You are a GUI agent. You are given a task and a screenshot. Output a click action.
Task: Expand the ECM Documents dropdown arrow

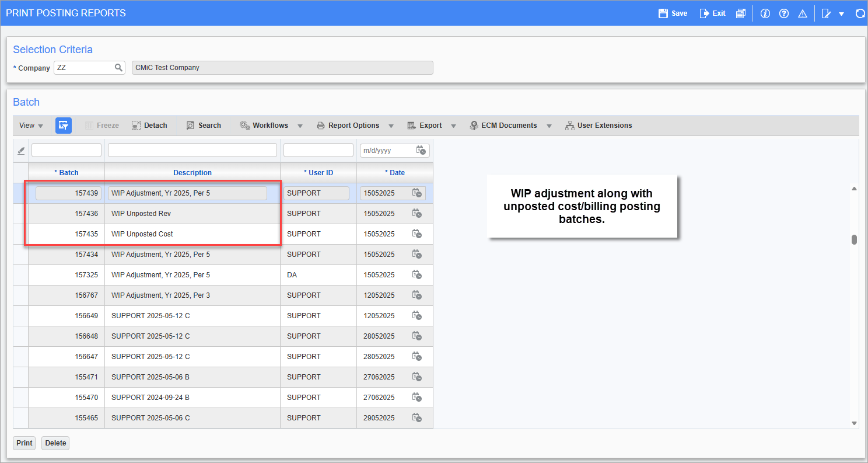549,126
